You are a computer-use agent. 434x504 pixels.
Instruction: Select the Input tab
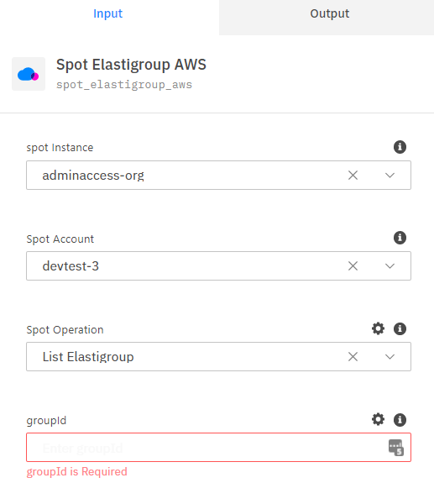[x=108, y=13]
